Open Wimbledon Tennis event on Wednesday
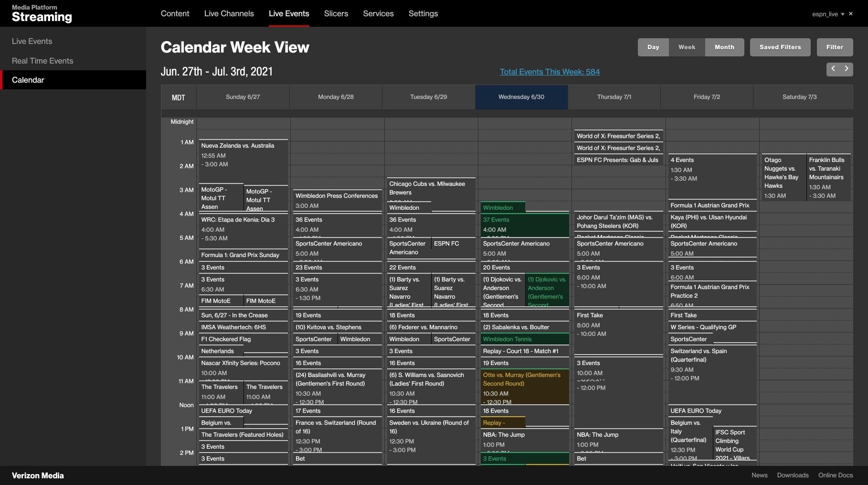Screen dimensions: 868x485 (x=525, y=339)
